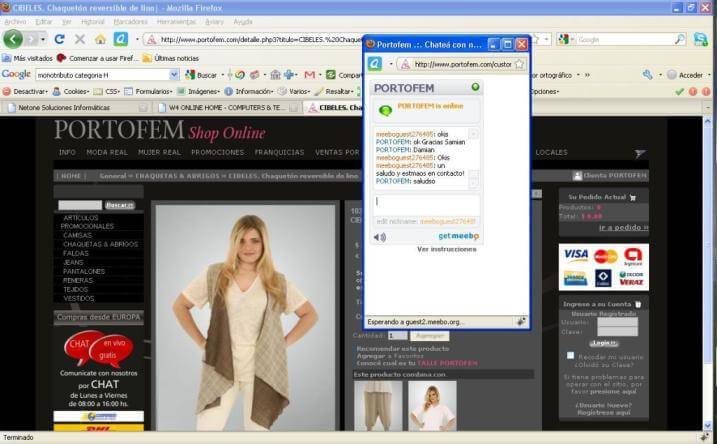Screen dimensions: 717x444
Task: Click the arrow icon right of LOCALES
Action: [x=640, y=154]
